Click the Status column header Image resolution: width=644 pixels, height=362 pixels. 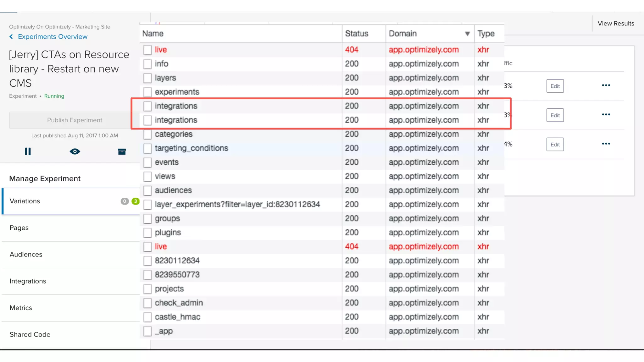(357, 34)
